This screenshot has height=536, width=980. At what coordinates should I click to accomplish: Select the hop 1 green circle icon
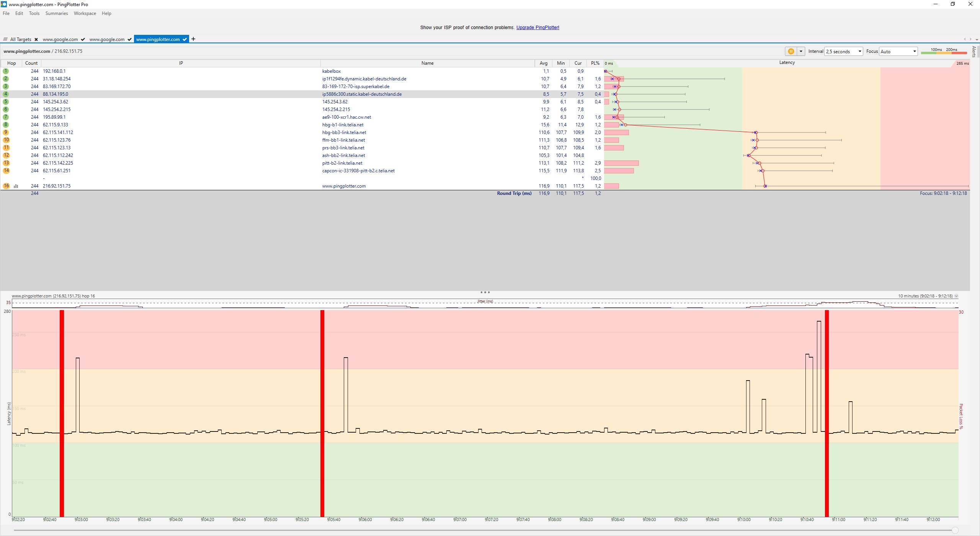pyautogui.click(x=6, y=71)
